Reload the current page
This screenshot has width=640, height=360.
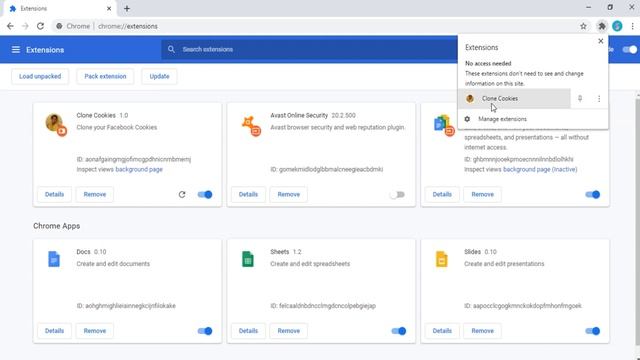[40, 26]
